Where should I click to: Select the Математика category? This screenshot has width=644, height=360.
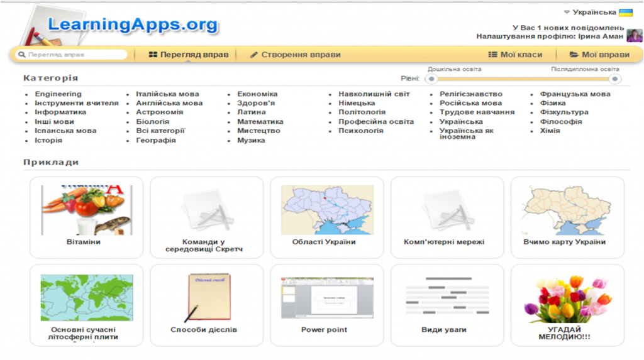(x=260, y=121)
